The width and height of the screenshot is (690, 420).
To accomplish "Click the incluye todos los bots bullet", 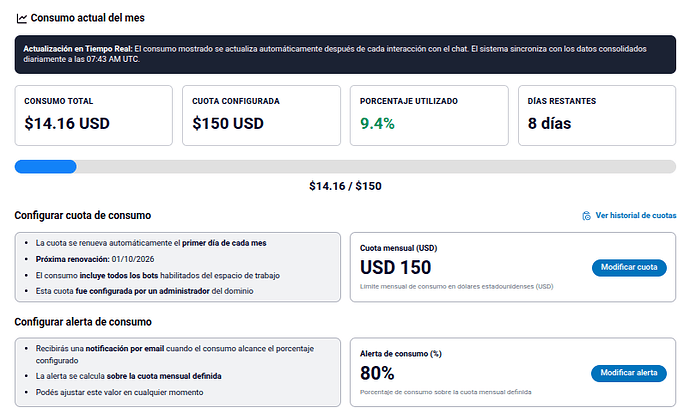I will [x=158, y=276].
